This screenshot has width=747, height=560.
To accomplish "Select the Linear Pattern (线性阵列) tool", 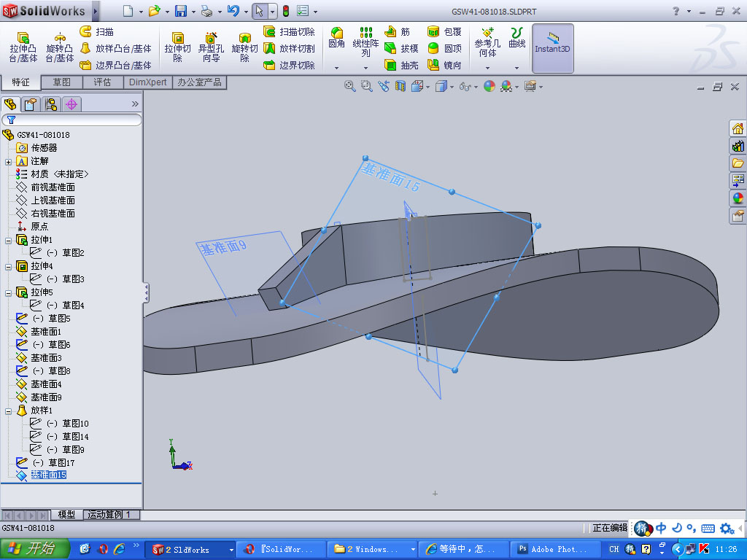I will pos(365,42).
